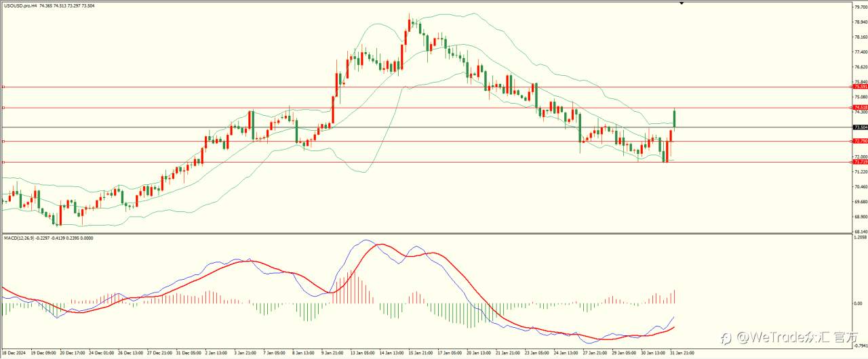This screenshot has width=868, height=359.
Task: Click the 77.400 price scale value
Action: [x=861, y=52]
